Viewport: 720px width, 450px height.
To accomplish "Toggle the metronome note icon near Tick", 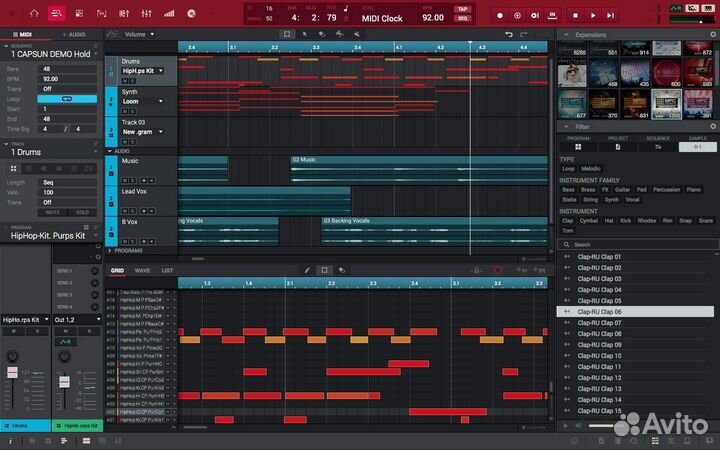I will (346, 9).
